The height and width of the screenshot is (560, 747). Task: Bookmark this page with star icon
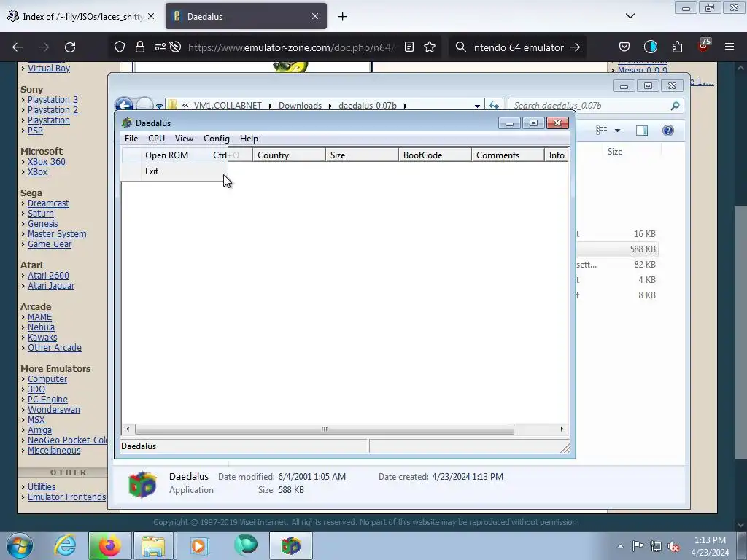[430, 47]
